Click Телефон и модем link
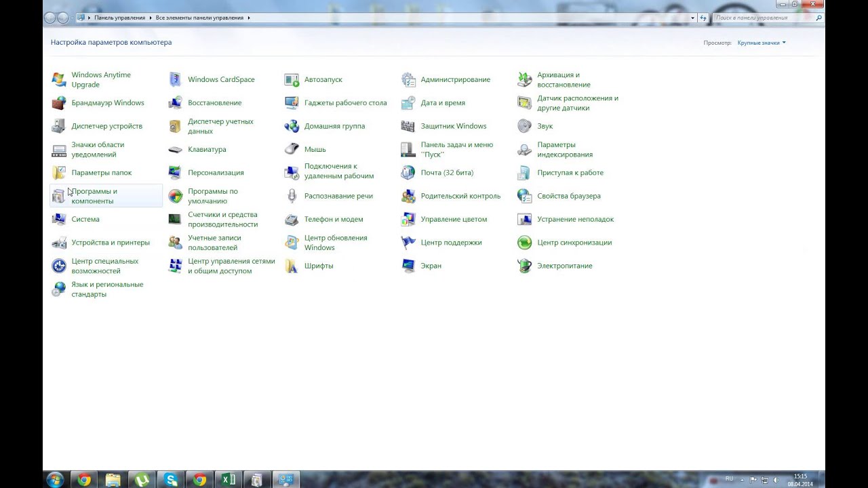Image resolution: width=868 pixels, height=488 pixels. coord(334,219)
